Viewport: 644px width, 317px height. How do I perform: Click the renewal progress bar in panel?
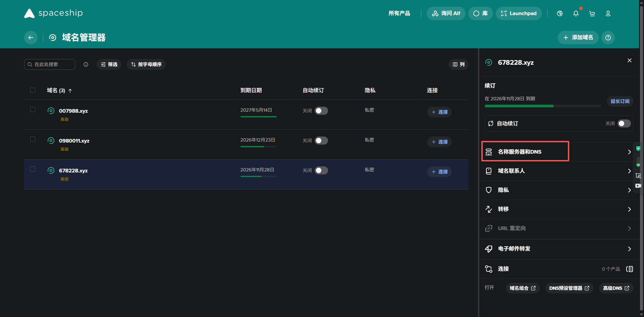pos(543,106)
